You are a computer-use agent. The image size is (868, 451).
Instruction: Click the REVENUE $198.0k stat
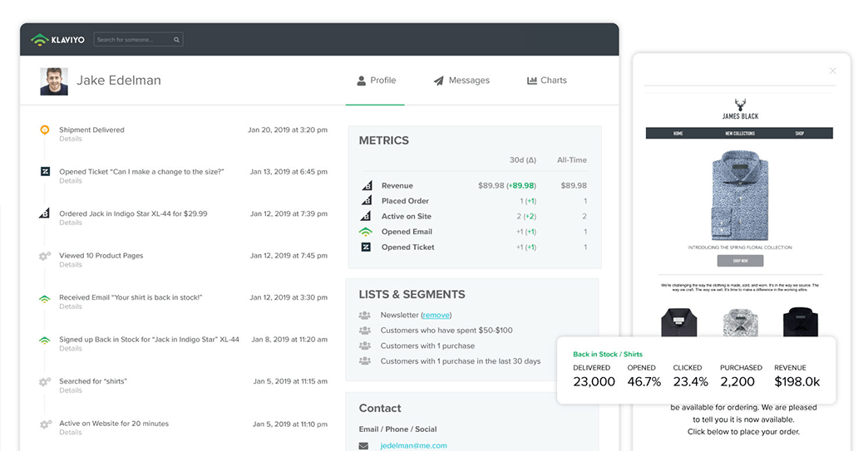pos(797,376)
